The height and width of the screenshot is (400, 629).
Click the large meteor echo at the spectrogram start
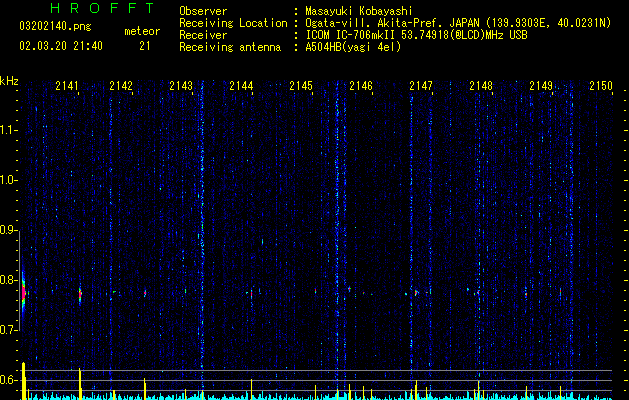[23, 292]
